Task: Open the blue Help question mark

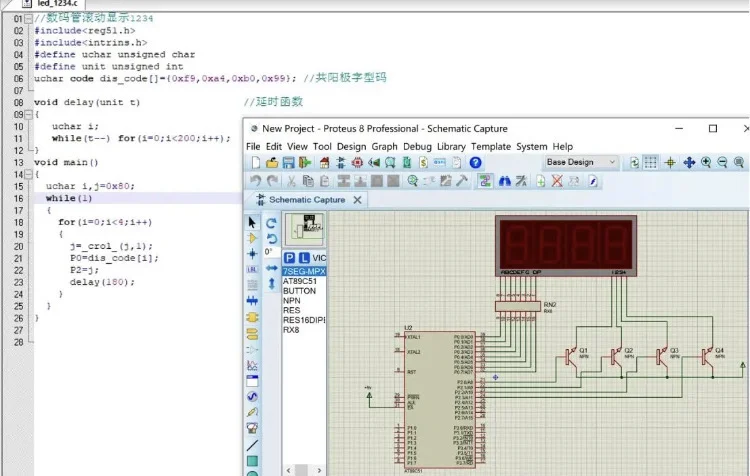Action: coord(475,163)
